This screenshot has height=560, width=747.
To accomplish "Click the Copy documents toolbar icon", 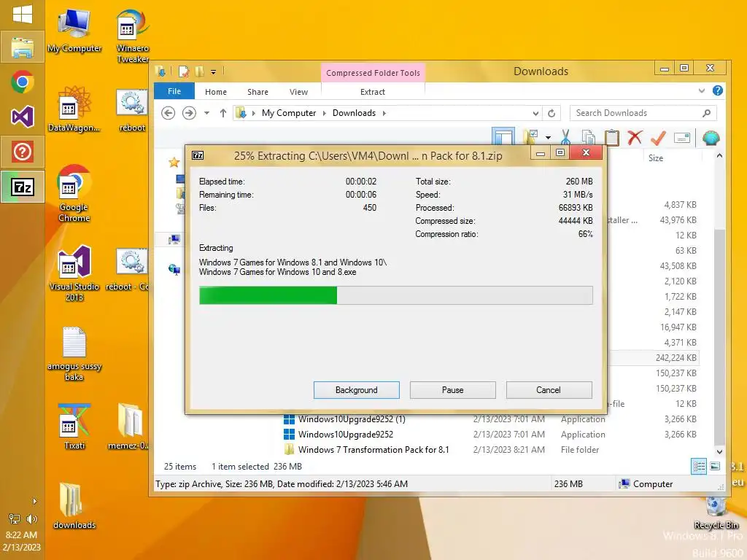I will [x=589, y=138].
